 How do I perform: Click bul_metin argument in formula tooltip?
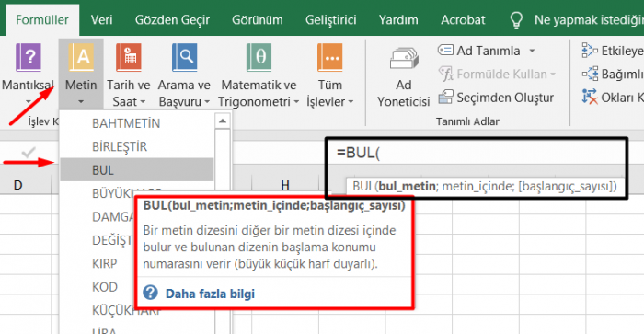pos(407,186)
